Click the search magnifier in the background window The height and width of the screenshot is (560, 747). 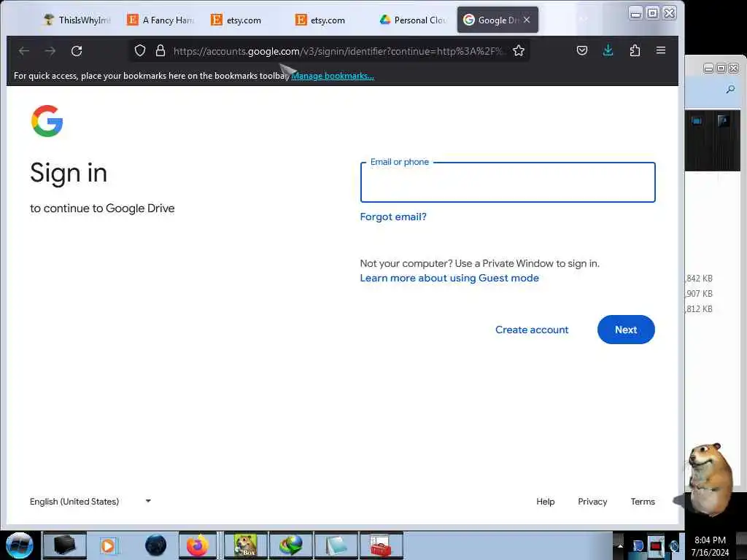tap(730, 89)
